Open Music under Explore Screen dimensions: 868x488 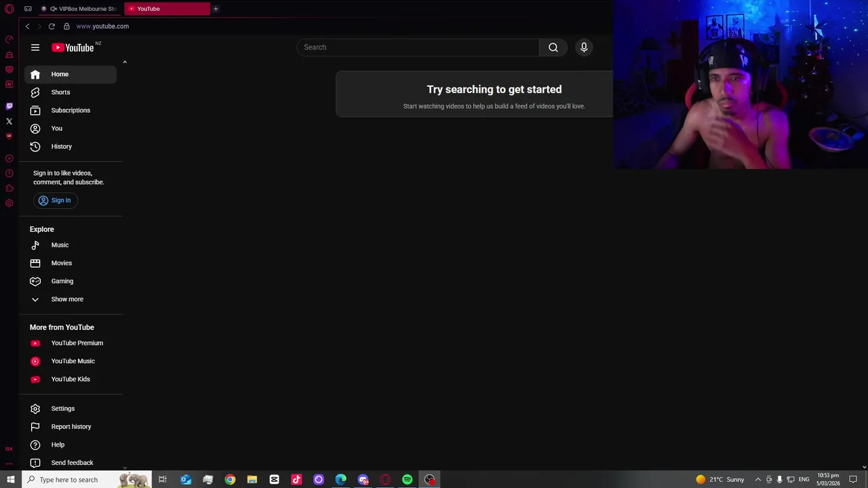pos(71,245)
